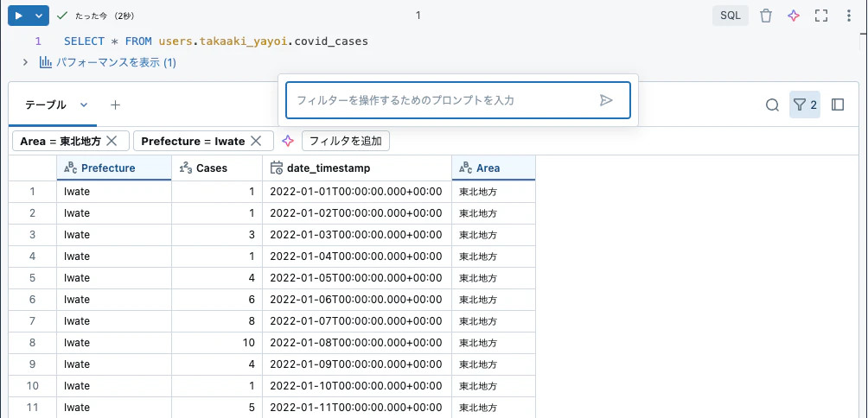Submit the filter prompt with send arrow
Viewport: 868px width, 418px height.
coord(606,100)
